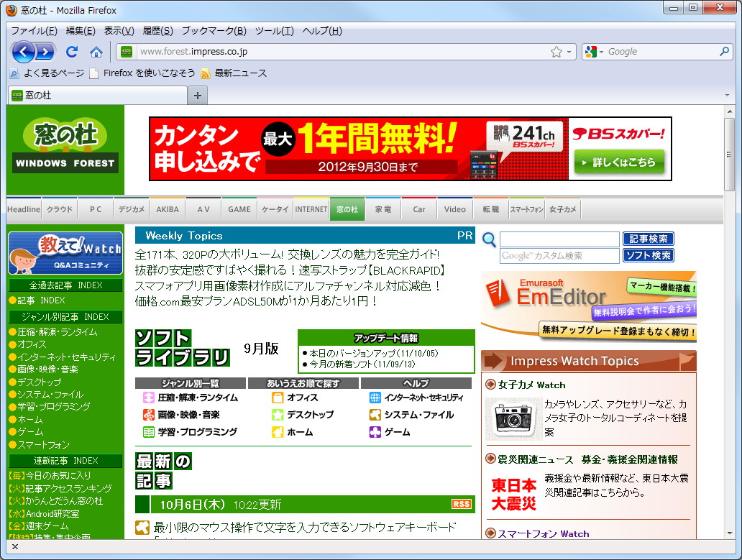This screenshot has height=560, width=742.
Task: Open the Firefox home icon
Action: tap(97, 51)
